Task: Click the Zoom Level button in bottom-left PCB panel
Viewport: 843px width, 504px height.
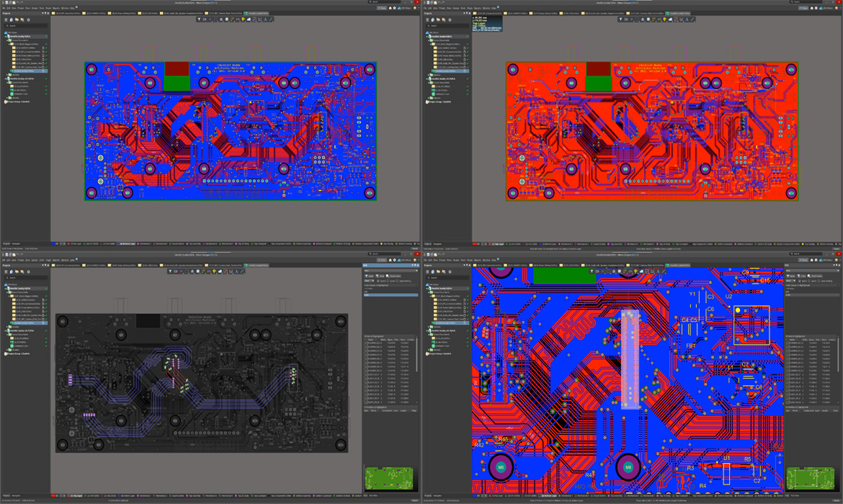Action: pyautogui.click(x=393, y=276)
